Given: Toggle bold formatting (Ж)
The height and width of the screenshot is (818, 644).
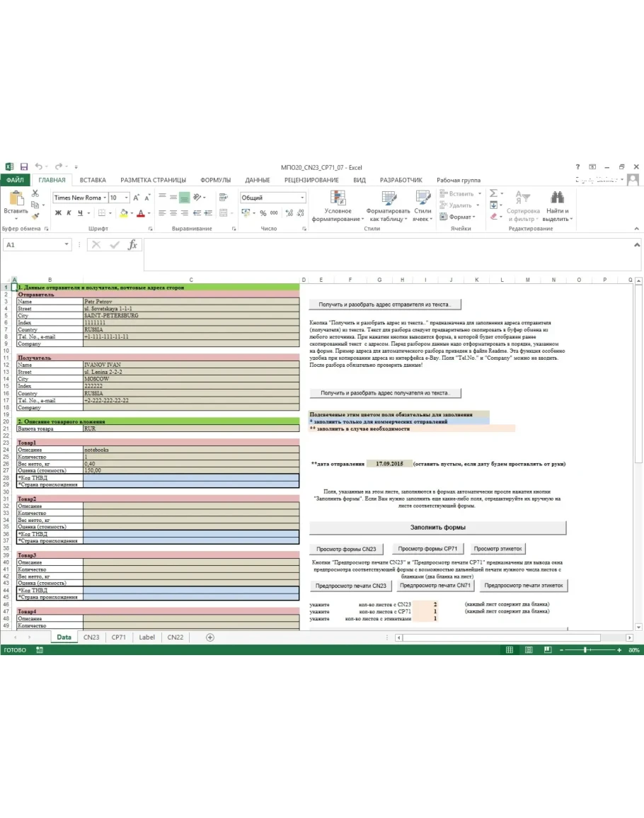Looking at the screenshot, I should 58,213.
